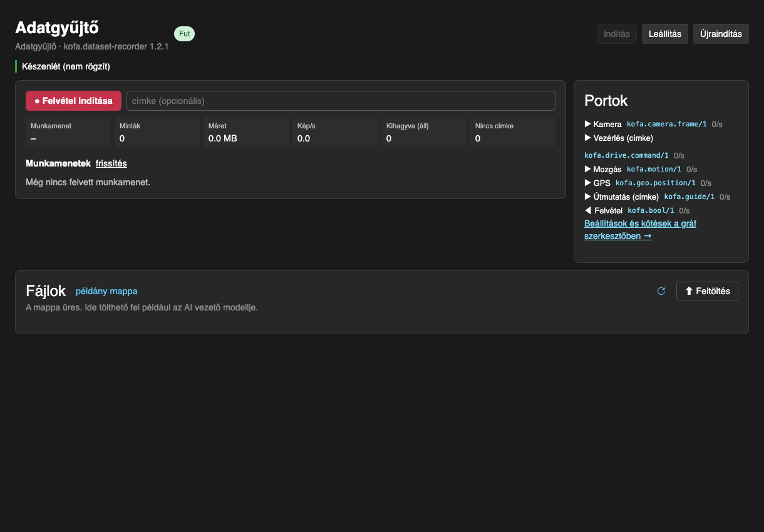
Task: Click the kofa.drive.command/1 port type
Action: pos(626,155)
